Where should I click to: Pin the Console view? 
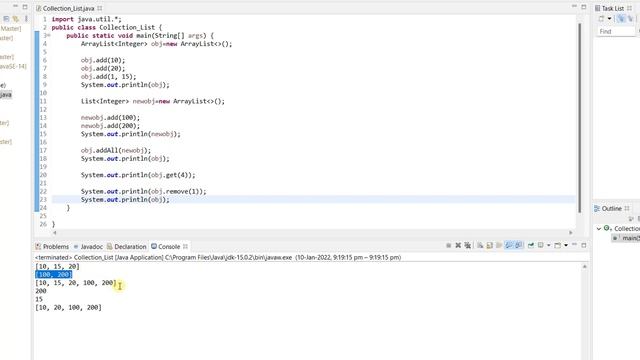click(531, 245)
